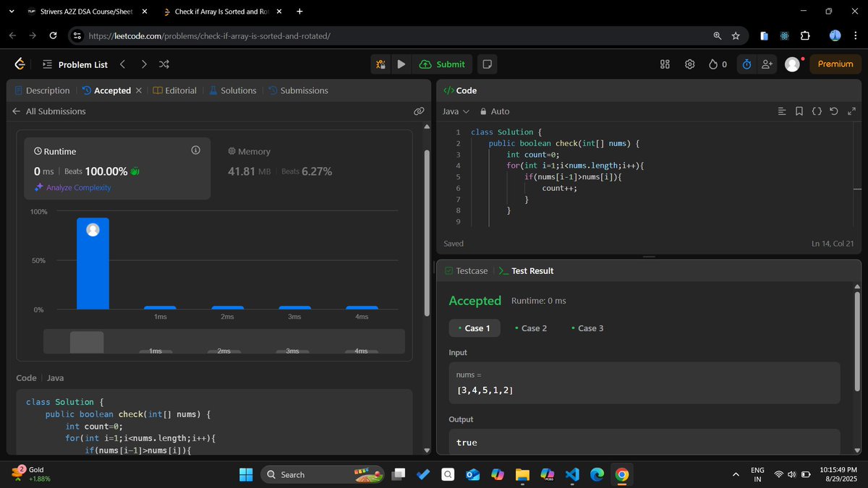Open Outlook from the taskbar
The image size is (868, 488).
tap(473, 474)
